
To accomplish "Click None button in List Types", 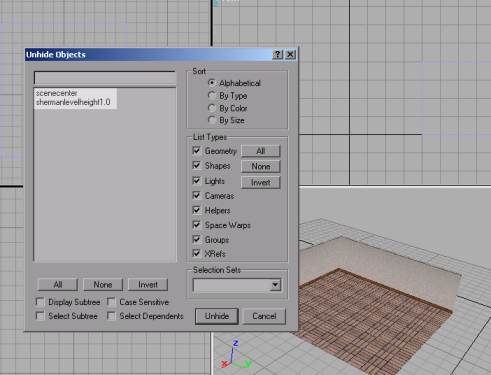I will coord(261,166).
